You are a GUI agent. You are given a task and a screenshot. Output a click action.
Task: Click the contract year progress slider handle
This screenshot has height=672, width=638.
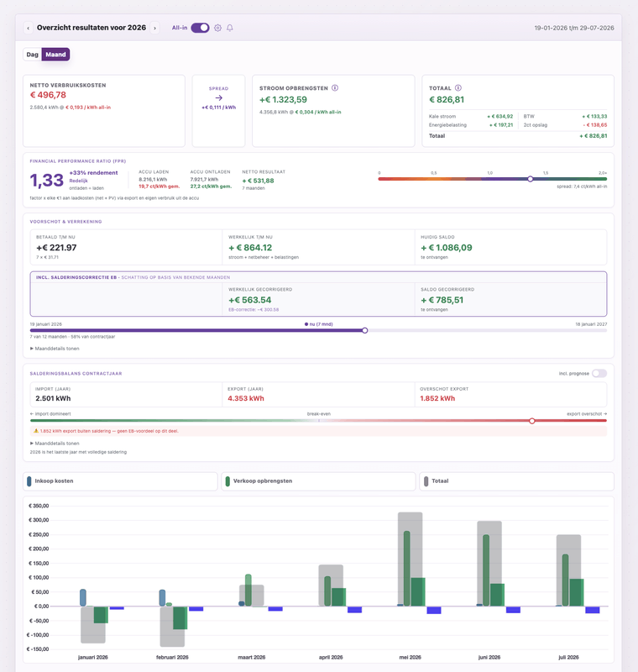point(365,330)
